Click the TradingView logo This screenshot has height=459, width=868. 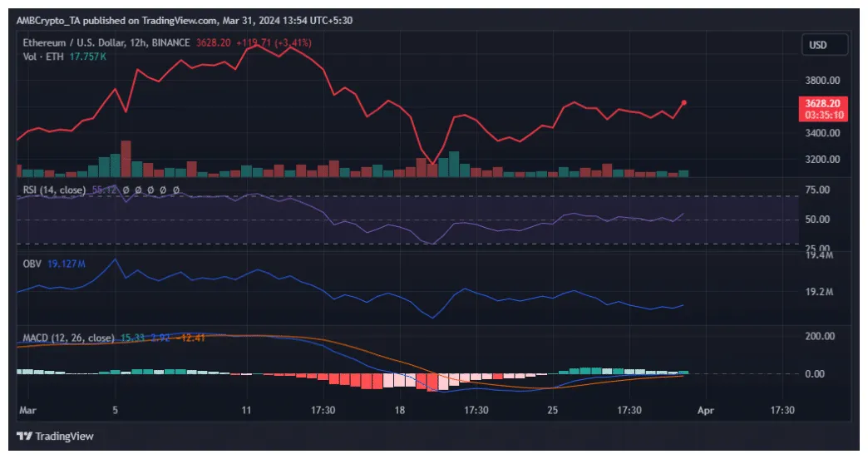(x=55, y=437)
